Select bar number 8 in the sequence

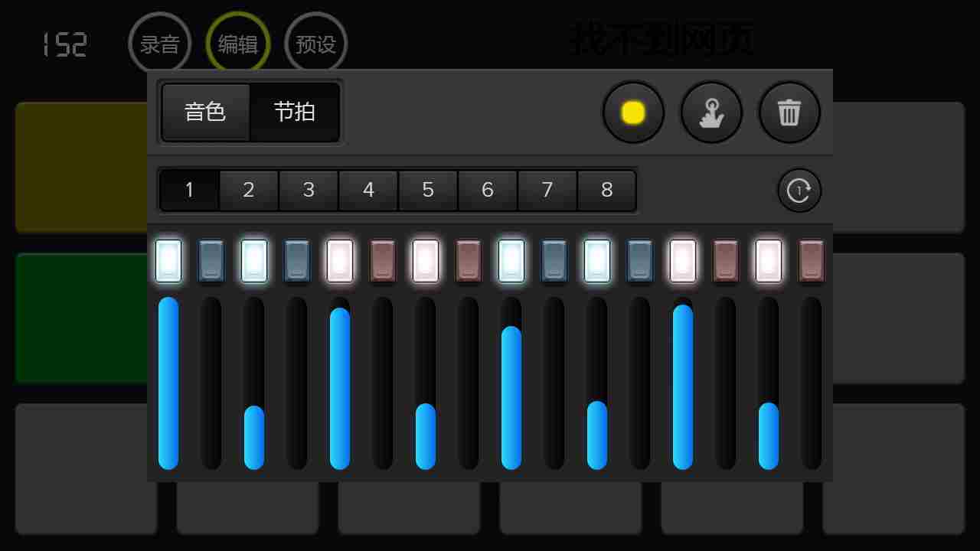click(x=606, y=190)
